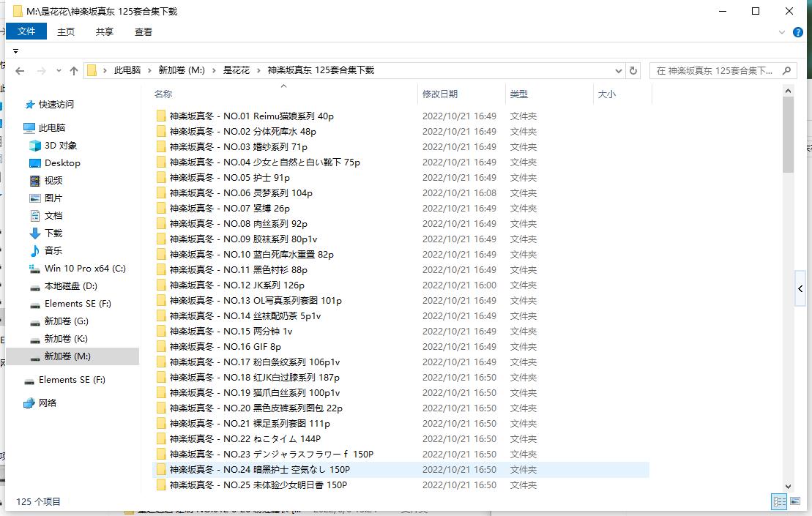The image size is (812, 516).
Task: Switch to the 查看 ribbon tab
Action: [x=144, y=31]
